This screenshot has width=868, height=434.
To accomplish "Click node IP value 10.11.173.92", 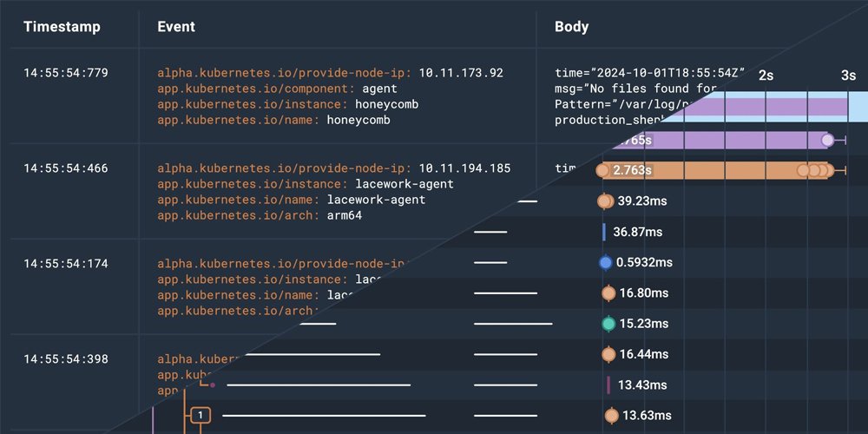I will pos(461,73).
